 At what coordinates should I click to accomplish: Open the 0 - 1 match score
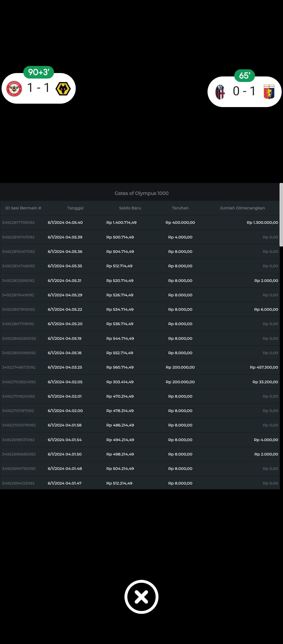click(x=244, y=91)
